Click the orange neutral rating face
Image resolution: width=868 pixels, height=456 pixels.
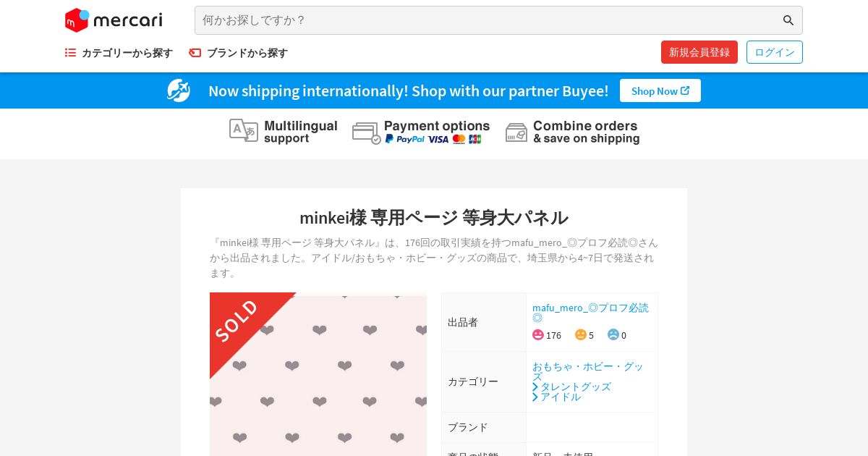tap(581, 334)
